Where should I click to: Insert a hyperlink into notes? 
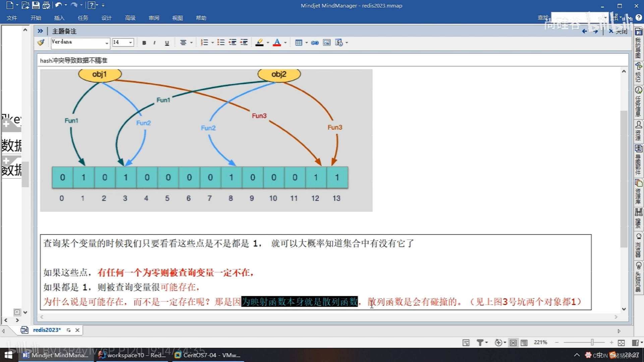click(x=315, y=43)
